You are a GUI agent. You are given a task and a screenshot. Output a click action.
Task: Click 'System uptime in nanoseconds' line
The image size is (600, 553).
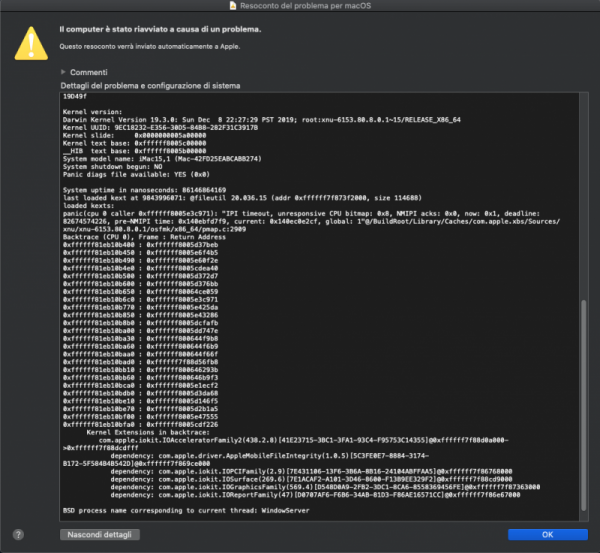pyautogui.click(x=144, y=190)
